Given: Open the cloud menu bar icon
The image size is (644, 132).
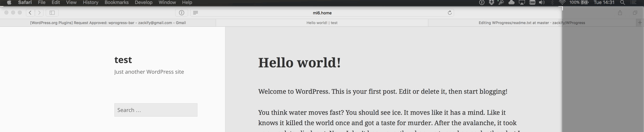Looking at the screenshot, I should click(512, 2).
